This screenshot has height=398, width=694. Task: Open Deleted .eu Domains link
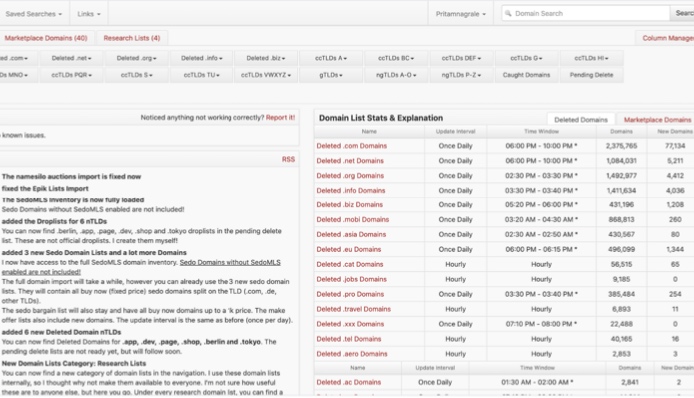click(x=348, y=249)
